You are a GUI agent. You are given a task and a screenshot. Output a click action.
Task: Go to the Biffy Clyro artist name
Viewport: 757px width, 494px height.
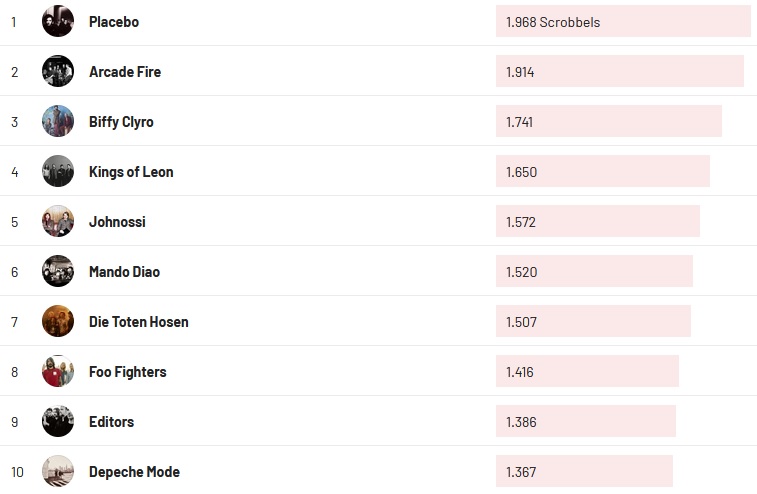point(121,122)
